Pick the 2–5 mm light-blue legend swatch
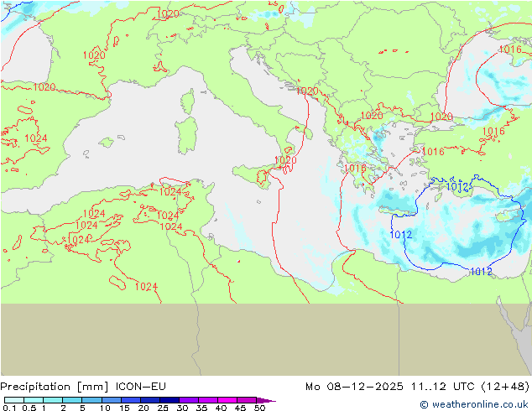The width and height of the screenshot is (532, 411). (x=72, y=400)
